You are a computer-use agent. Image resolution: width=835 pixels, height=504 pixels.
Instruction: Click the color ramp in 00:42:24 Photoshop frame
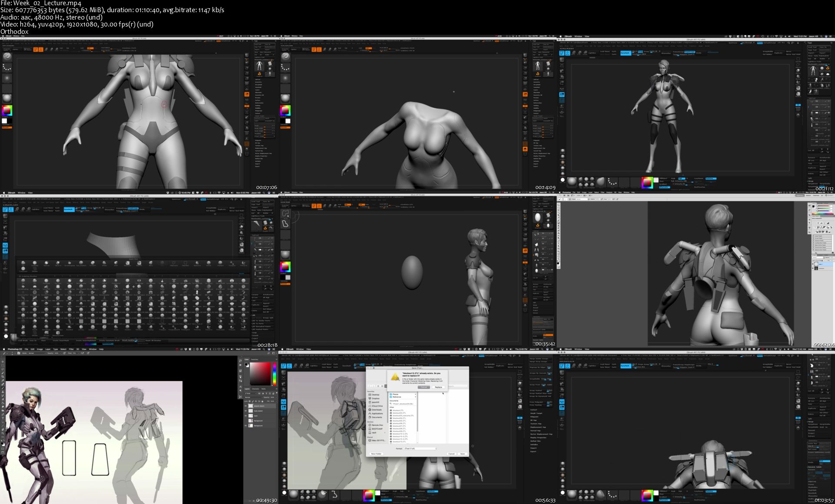[x=823, y=214]
